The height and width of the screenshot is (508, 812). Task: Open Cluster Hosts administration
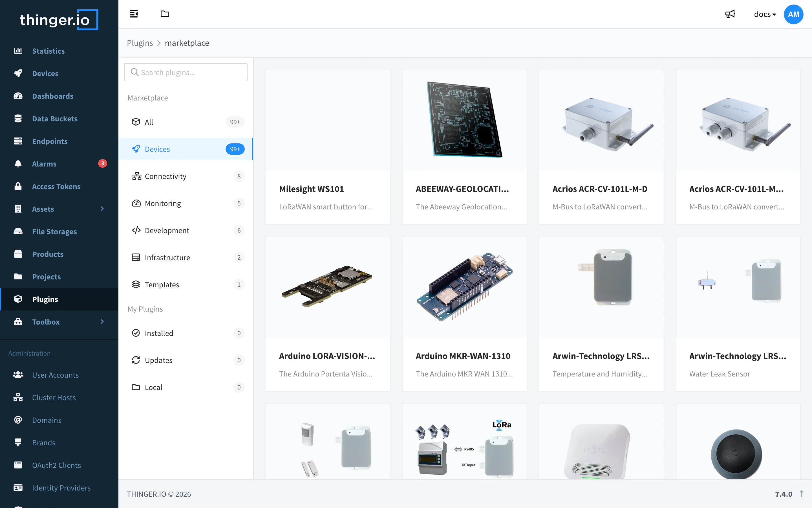coord(59,397)
